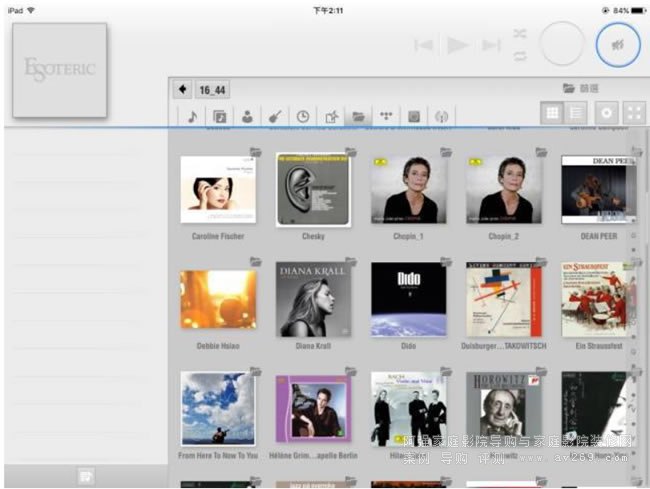The height and width of the screenshot is (489, 650).
Task: Open the internet radio antenna icon
Action: (441, 116)
